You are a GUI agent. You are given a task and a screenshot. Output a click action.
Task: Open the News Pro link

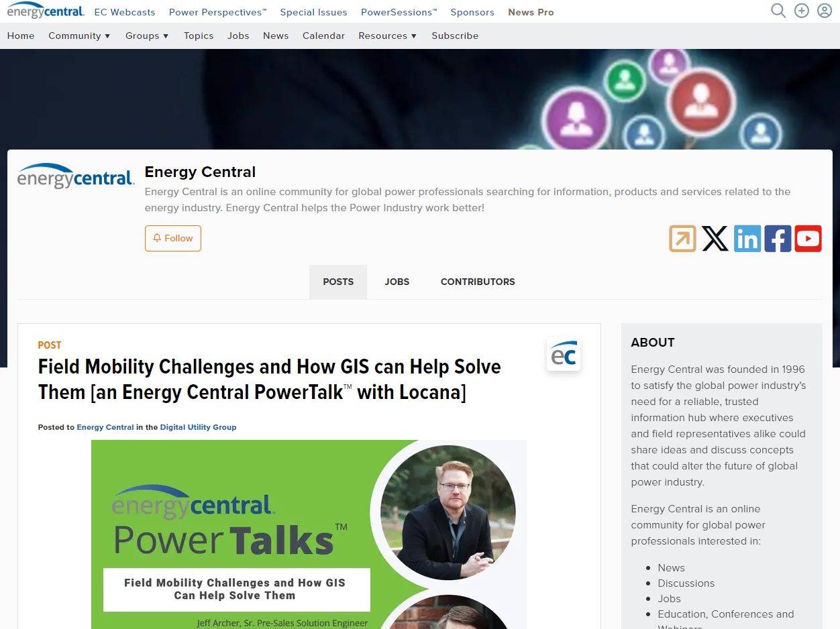[x=531, y=12]
